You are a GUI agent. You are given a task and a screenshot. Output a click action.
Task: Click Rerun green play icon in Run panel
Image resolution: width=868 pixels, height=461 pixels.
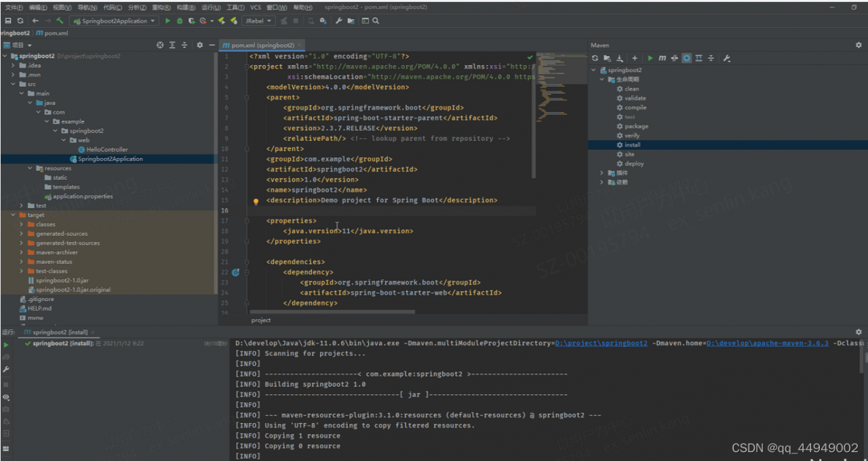coord(6,345)
